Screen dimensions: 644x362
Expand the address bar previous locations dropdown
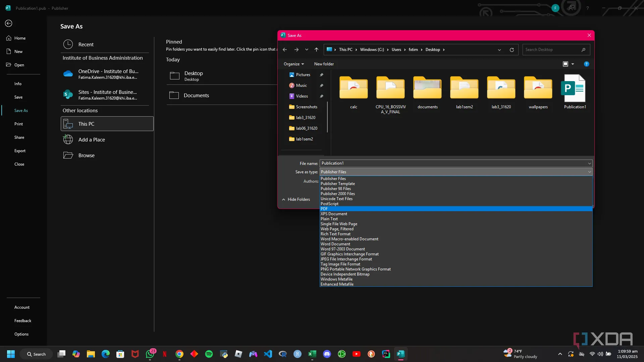tap(499, 50)
